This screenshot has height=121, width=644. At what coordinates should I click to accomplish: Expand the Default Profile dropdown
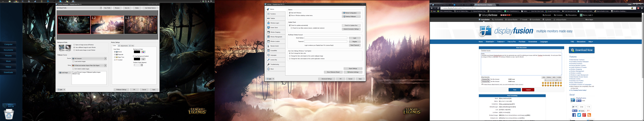[101, 8]
